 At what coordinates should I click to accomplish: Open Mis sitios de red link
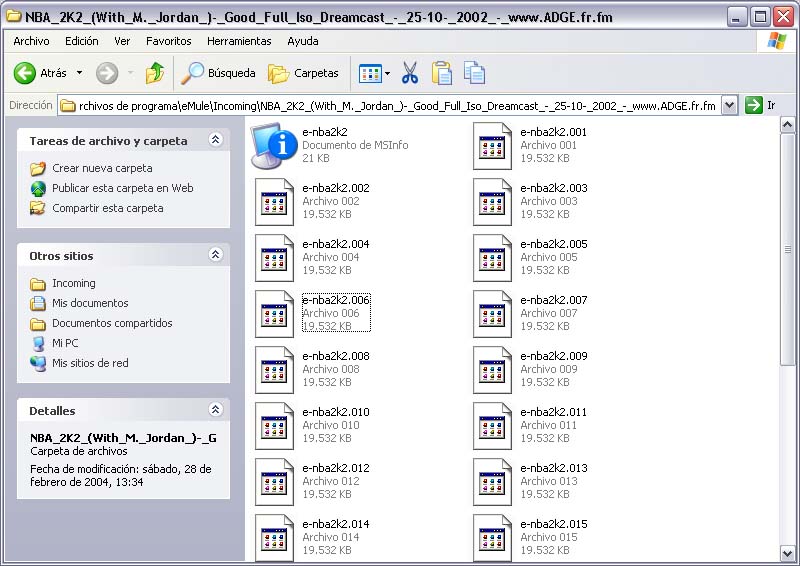(x=90, y=363)
